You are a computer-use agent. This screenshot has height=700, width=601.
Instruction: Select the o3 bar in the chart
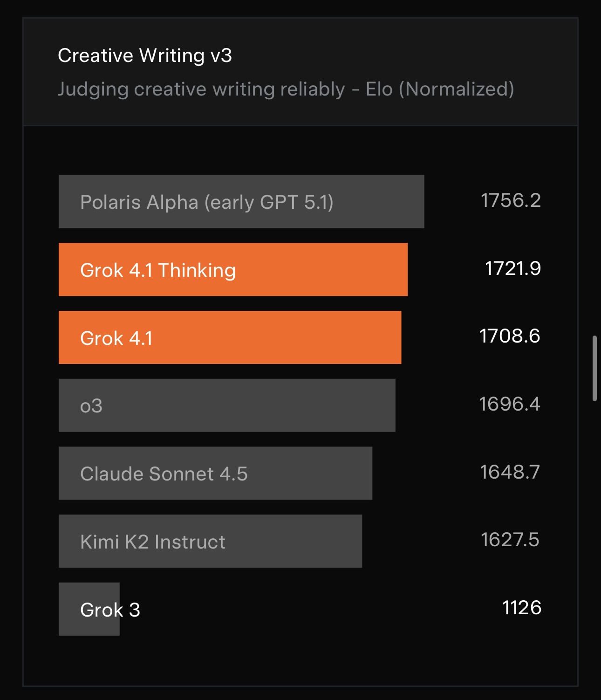tap(227, 405)
